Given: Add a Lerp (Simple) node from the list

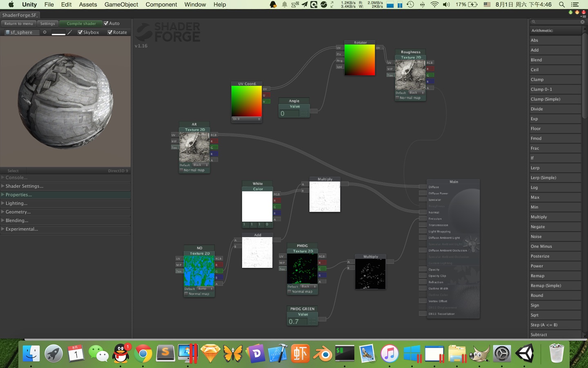Looking at the screenshot, I should (x=555, y=178).
